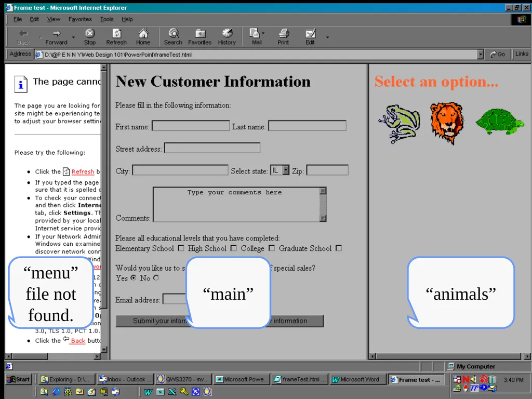The width and height of the screenshot is (532, 399).
Task: Click the Edit toolbar icon
Action: (311, 33)
